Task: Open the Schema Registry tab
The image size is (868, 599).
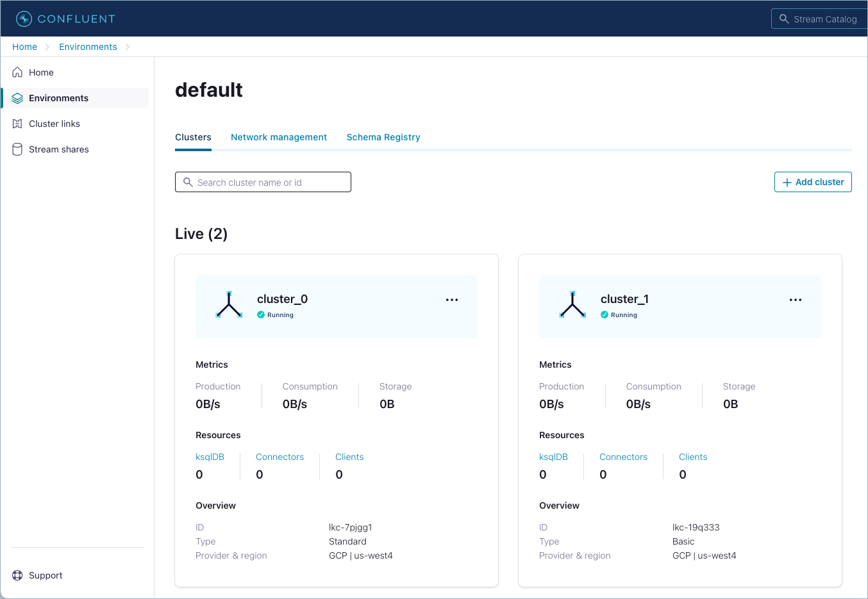Action: coord(383,137)
